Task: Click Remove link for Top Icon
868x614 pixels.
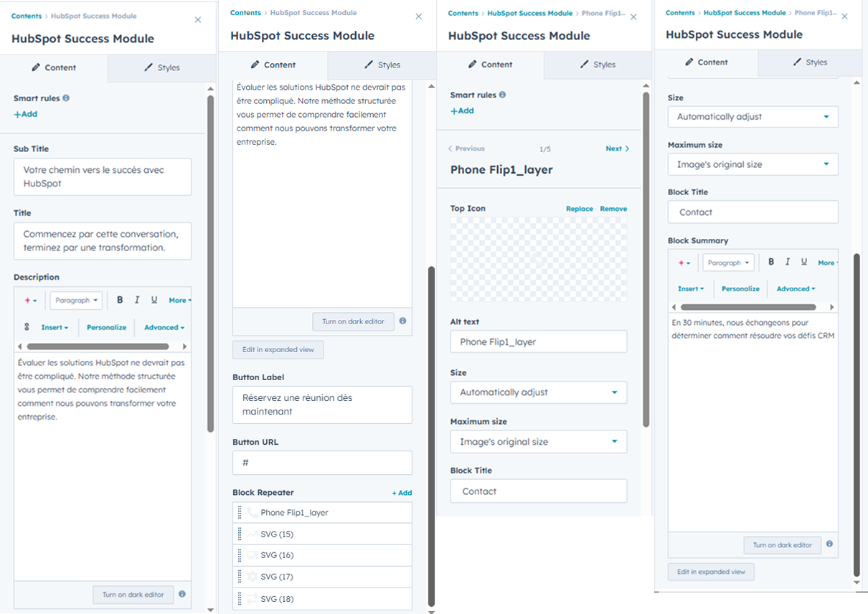Action: (x=613, y=209)
